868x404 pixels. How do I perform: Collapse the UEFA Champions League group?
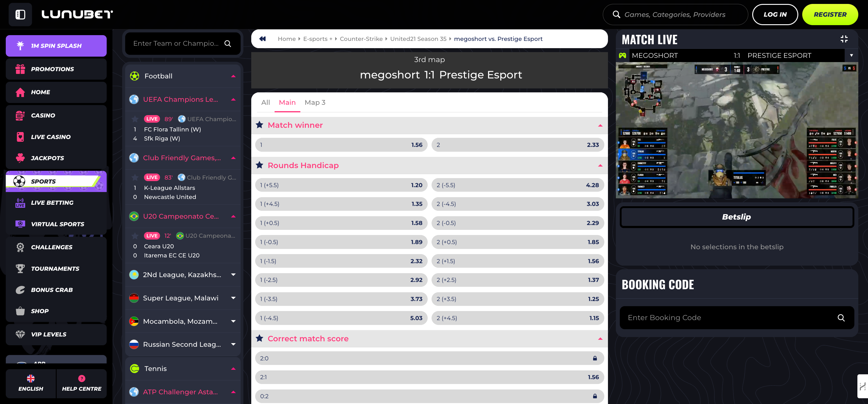click(x=233, y=99)
